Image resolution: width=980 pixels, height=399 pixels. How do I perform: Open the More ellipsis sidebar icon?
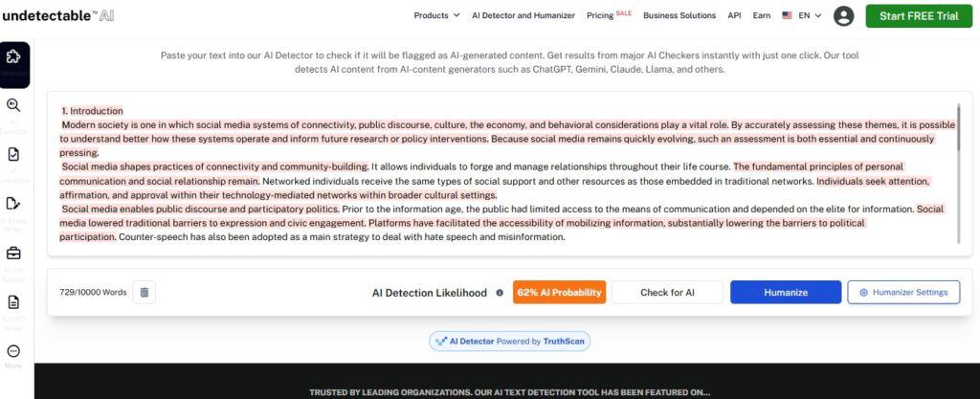pyautogui.click(x=13, y=351)
